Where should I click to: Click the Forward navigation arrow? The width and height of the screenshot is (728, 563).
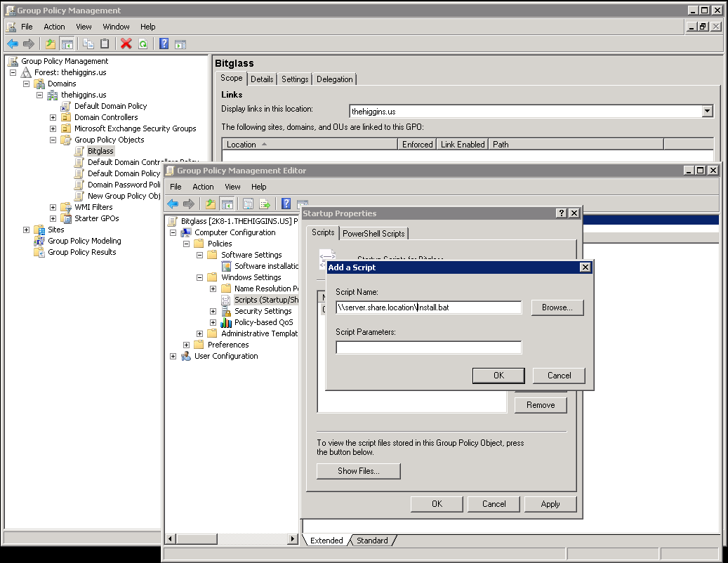point(27,44)
